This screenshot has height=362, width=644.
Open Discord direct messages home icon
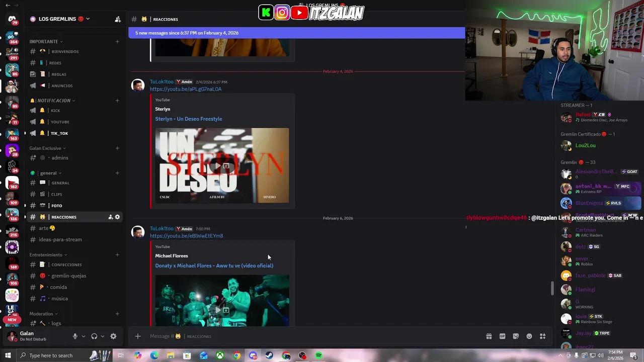tap(12, 19)
